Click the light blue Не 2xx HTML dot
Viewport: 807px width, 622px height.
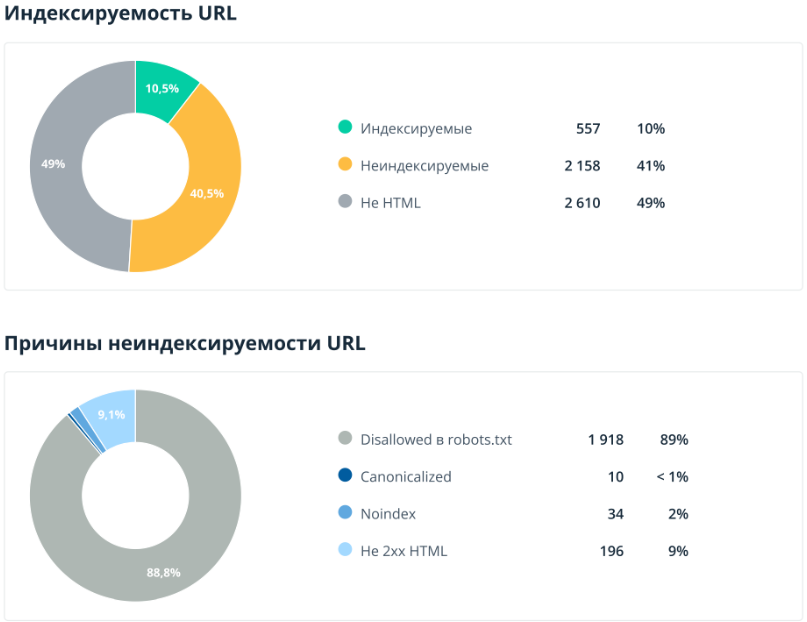coord(345,550)
